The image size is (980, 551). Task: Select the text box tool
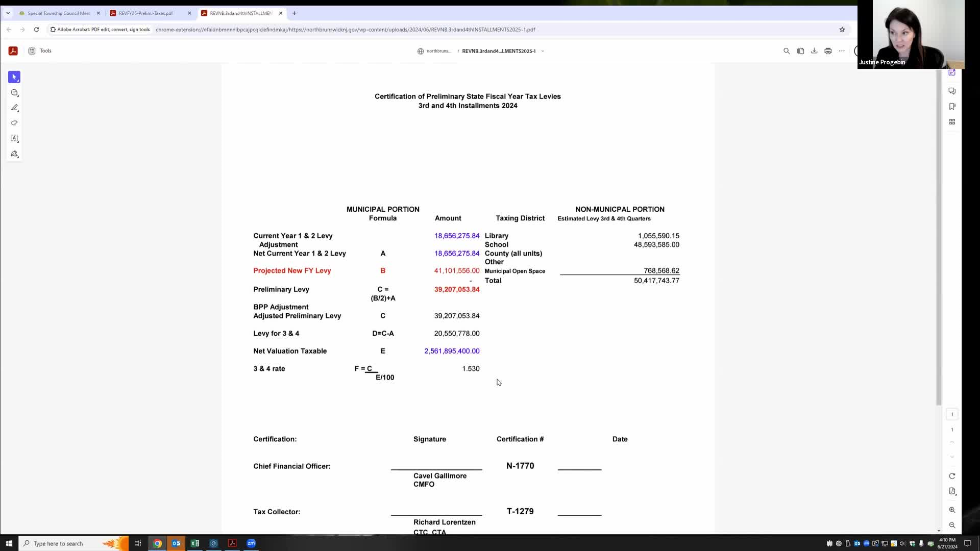pyautogui.click(x=14, y=138)
